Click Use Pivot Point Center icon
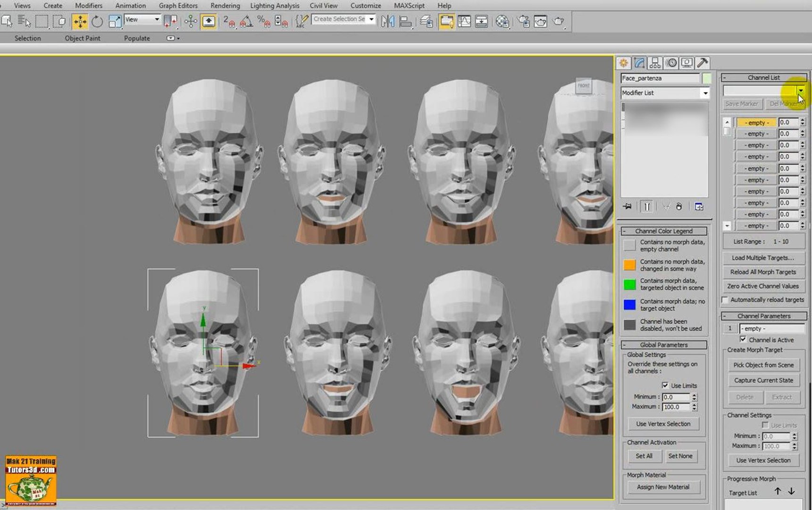 [170, 21]
